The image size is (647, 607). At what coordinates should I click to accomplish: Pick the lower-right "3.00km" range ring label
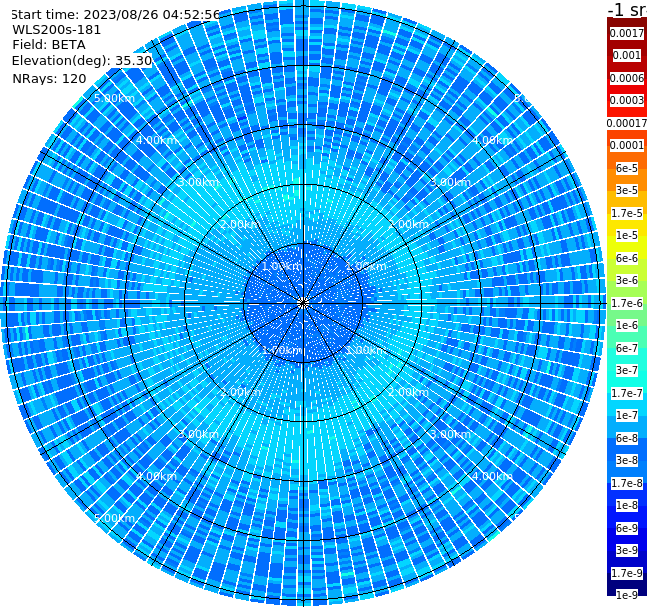451,434
